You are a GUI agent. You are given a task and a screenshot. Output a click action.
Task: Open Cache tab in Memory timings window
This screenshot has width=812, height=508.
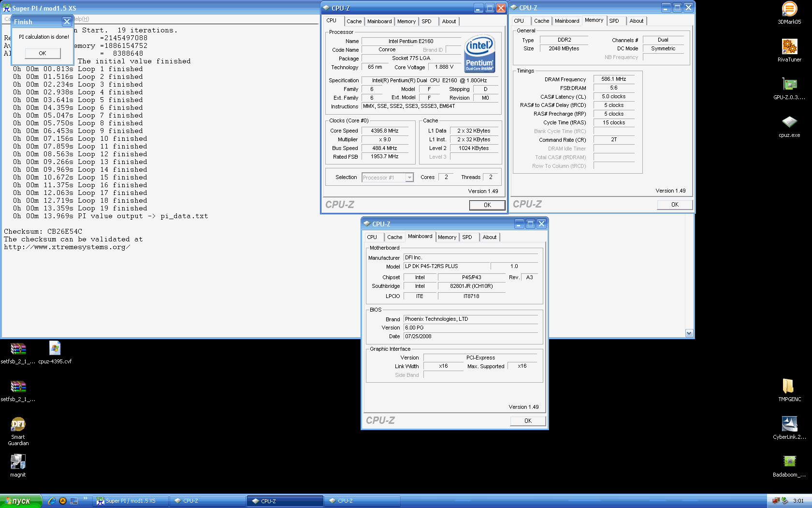(541, 21)
